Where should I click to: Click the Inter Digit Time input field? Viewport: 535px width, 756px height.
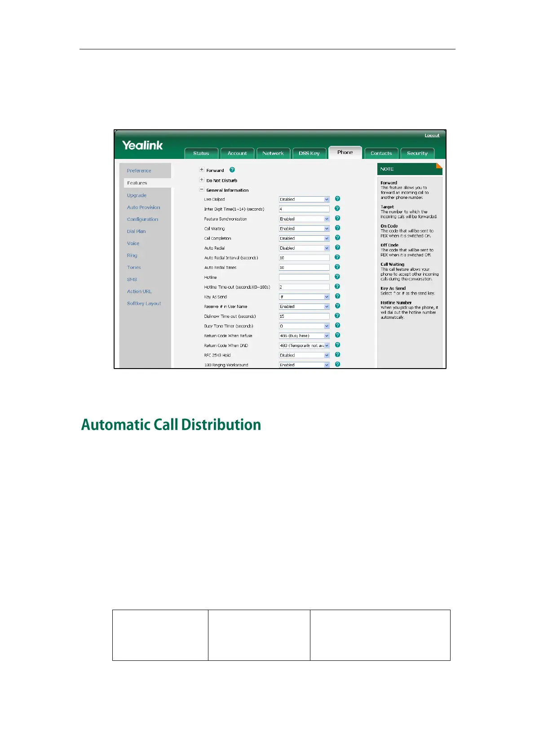click(x=304, y=209)
